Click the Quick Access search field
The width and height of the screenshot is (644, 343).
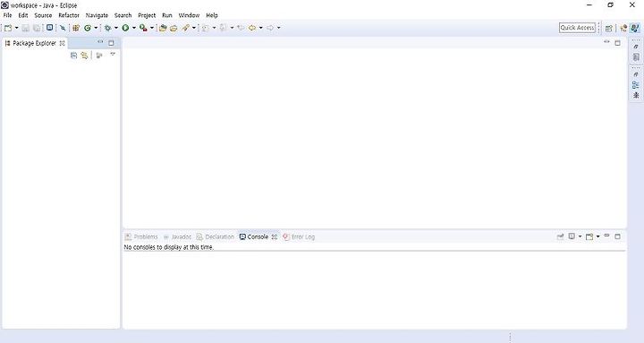(x=577, y=28)
